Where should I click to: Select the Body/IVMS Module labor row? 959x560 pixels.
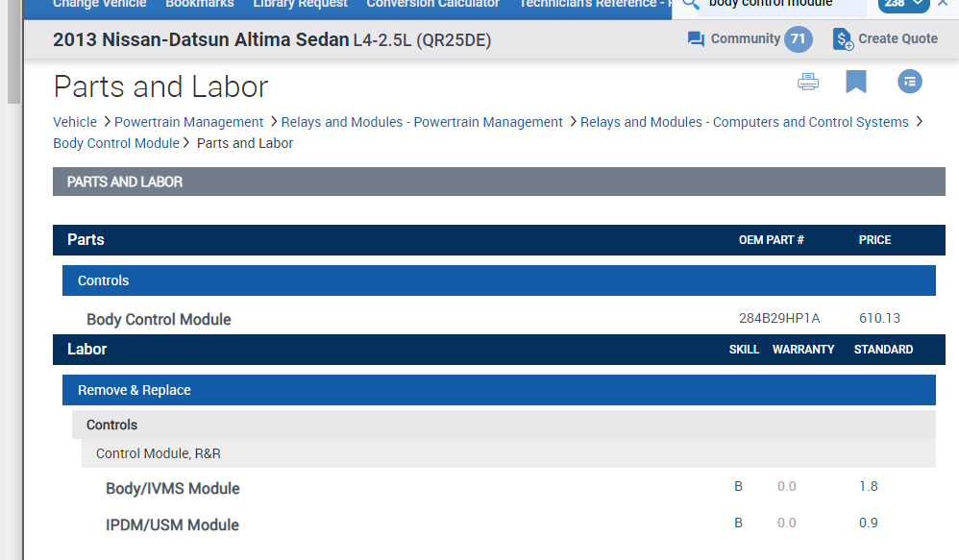click(508, 488)
